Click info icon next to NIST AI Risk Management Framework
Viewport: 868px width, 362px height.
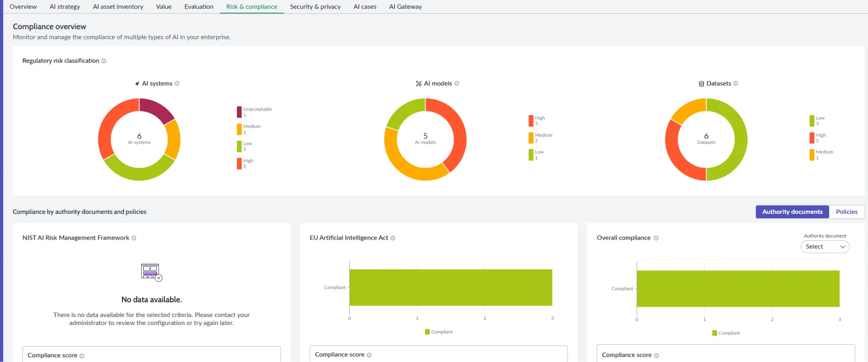click(x=134, y=238)
